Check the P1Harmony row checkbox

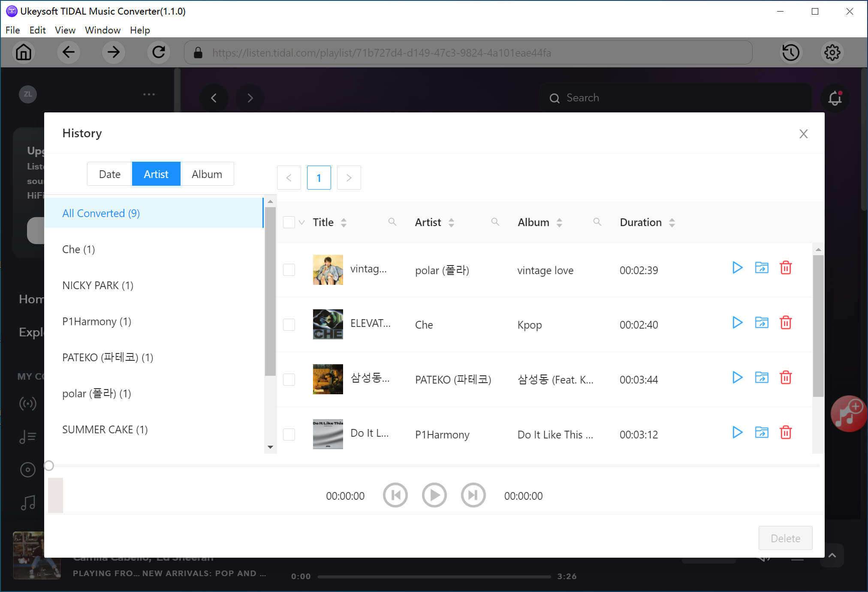coord(289,435)
